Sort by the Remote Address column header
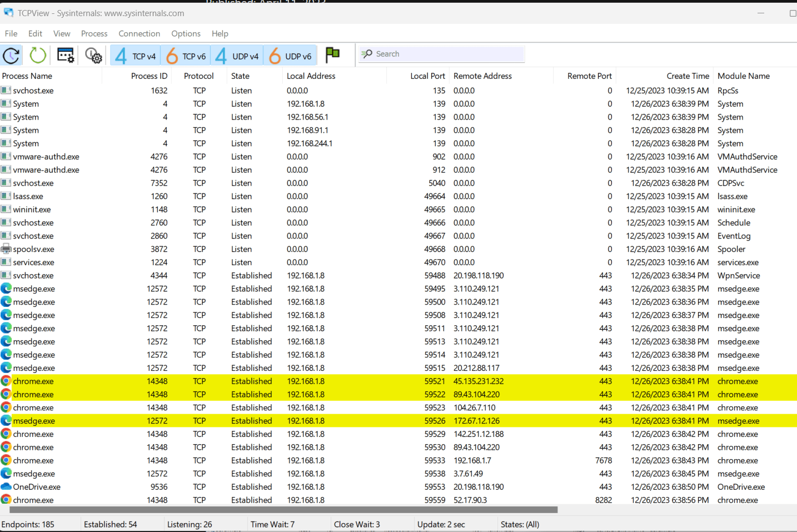Viewport: 797px width, 532px height. coord(482,76)
